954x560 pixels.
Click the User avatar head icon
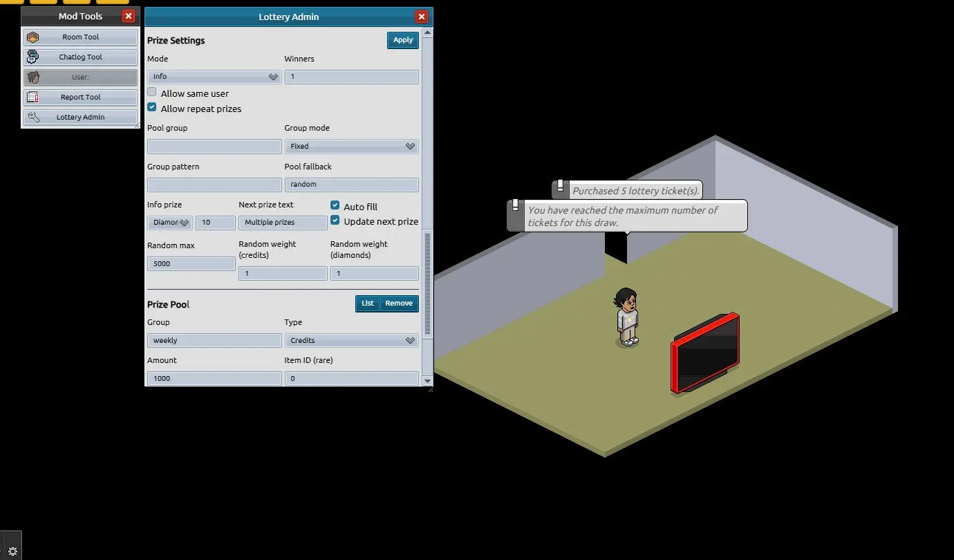(x=32, y=77)
